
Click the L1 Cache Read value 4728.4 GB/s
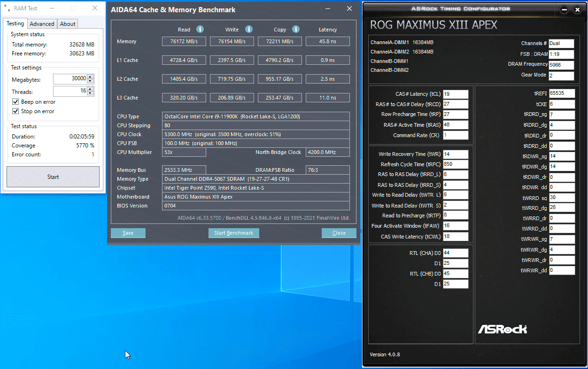[184, 60]
